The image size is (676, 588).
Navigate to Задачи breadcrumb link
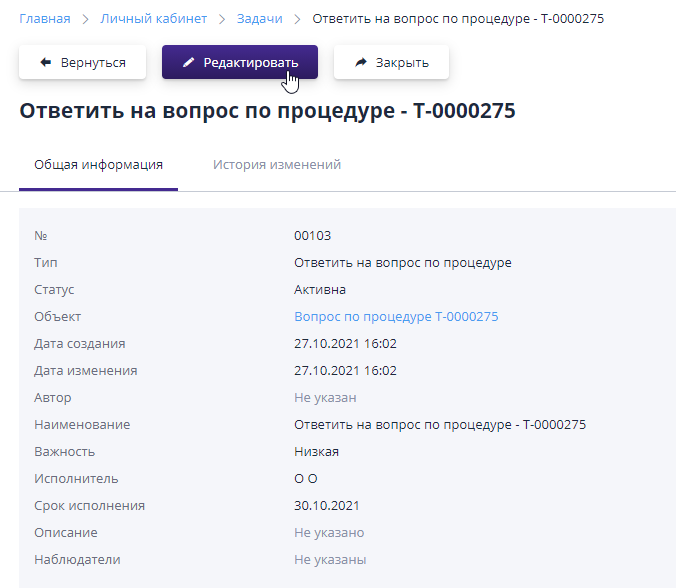click(x=259, y=19)
